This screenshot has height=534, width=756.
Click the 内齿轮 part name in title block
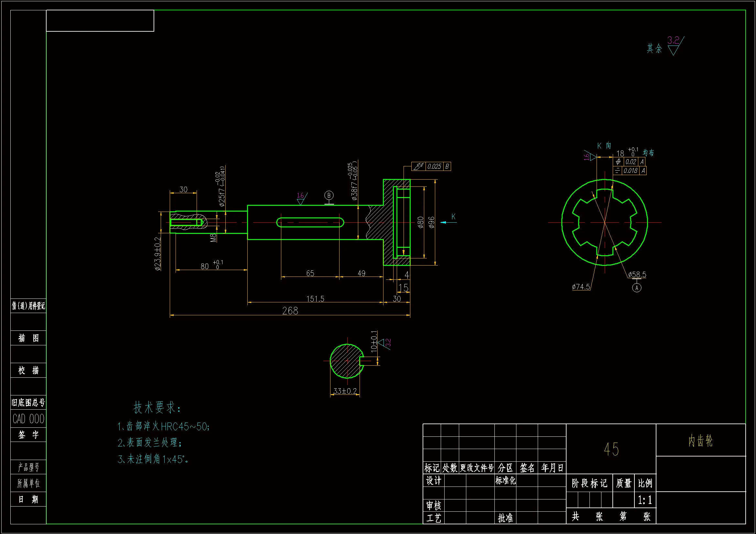(700, 441)
